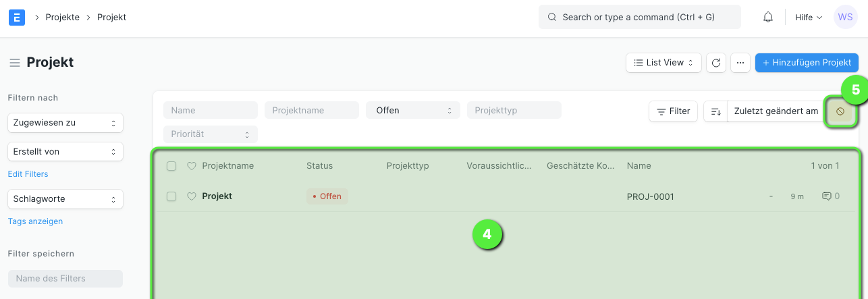This screenshot has height=299, width=868.
Task: Expand the Schlagworte dropdown
Action: click(65, 199)
